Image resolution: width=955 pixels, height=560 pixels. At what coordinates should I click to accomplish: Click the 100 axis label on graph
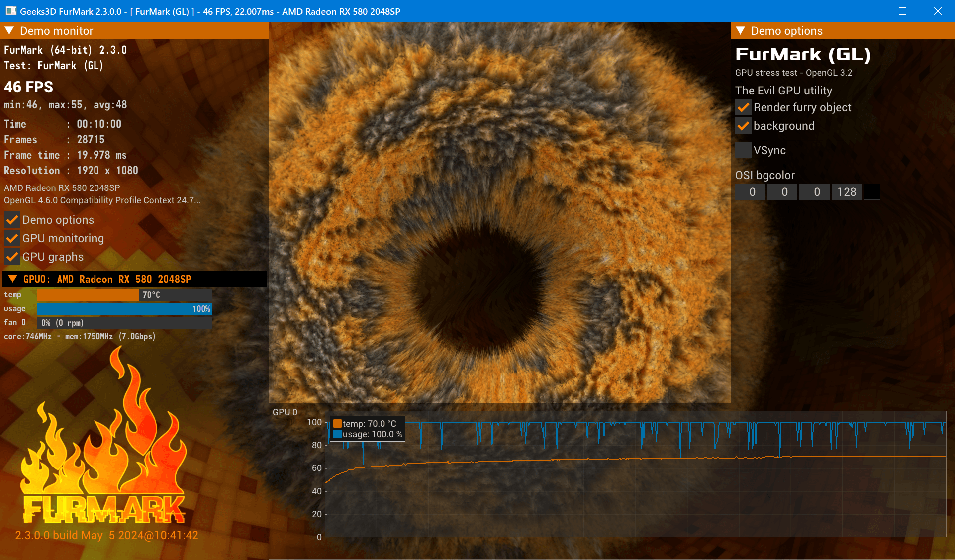[x=314, y=422]
